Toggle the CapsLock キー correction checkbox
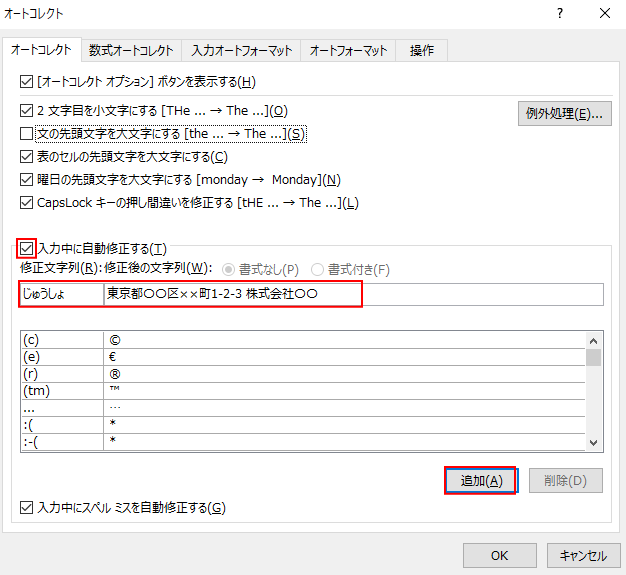Viewport: 626px width, 575px height. [x=27, y=203]
